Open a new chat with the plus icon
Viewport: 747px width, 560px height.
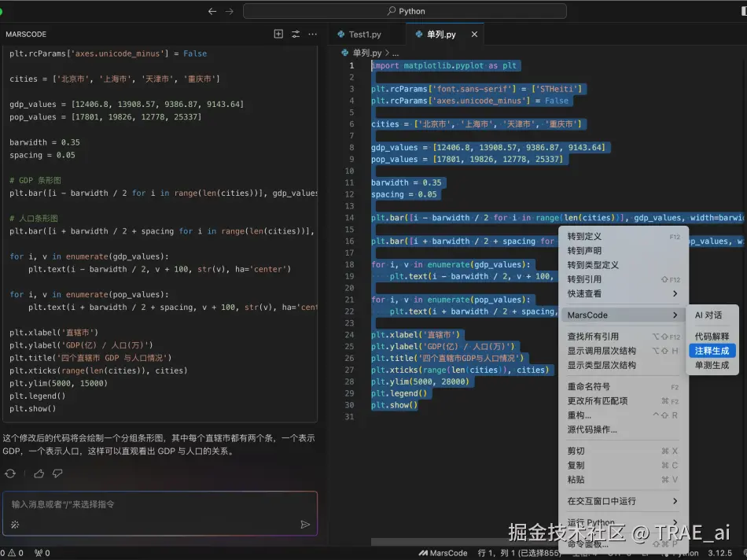(x=278, y=34)
